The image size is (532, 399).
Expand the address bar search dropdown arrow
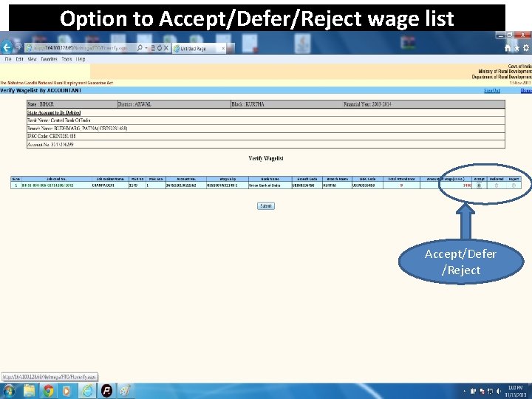click(x=146, y=48)
